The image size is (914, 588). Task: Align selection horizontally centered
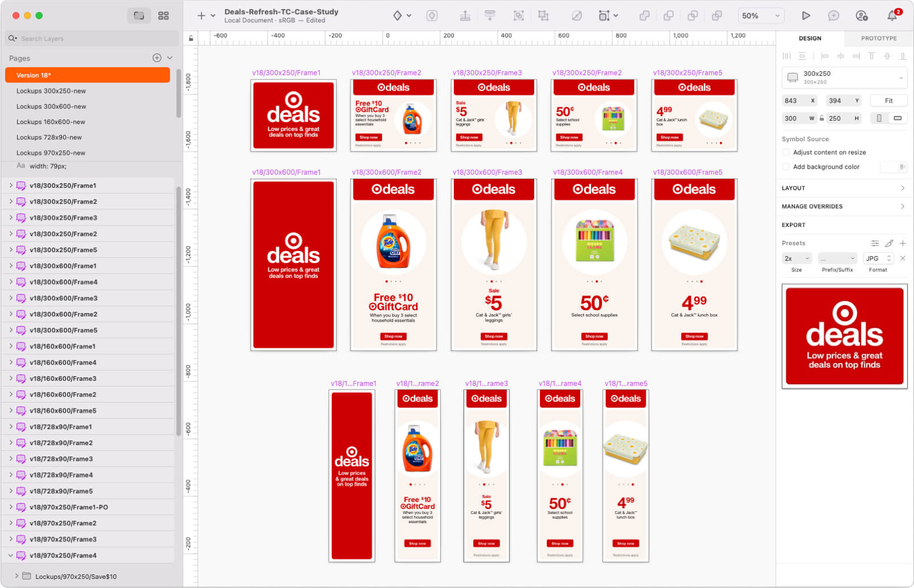coord(841,56)
